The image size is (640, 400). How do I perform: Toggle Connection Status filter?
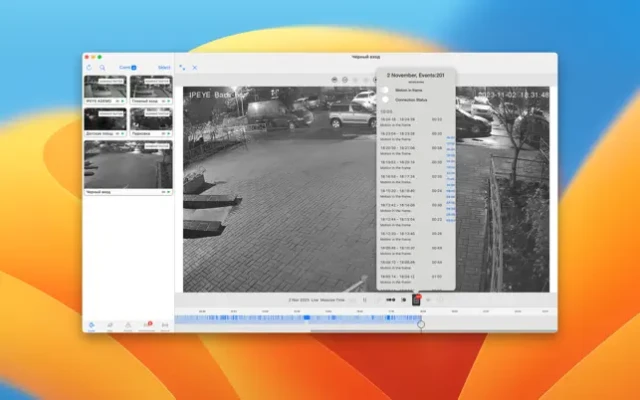pos(385,101)
